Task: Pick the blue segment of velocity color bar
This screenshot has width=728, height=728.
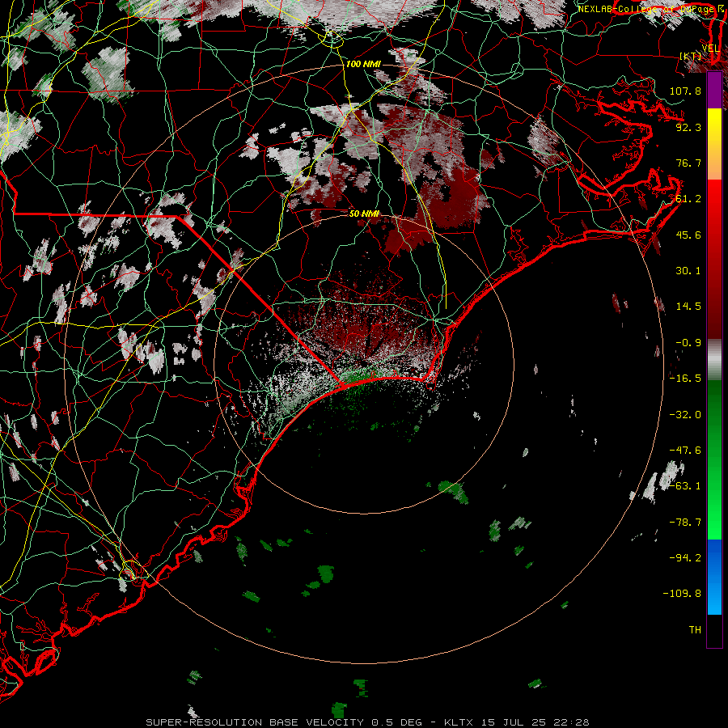Action: pos(714,577)
